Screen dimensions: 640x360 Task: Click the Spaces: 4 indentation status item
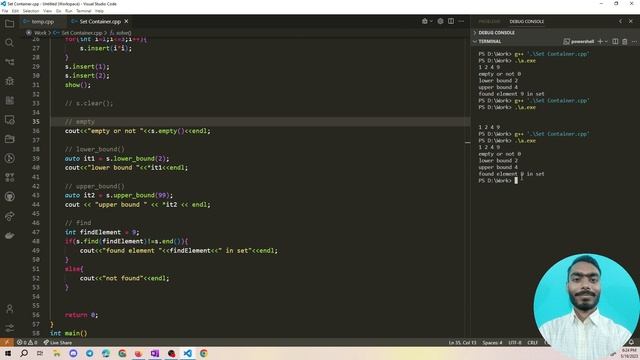pyautogui.click(x=492, y=342)
